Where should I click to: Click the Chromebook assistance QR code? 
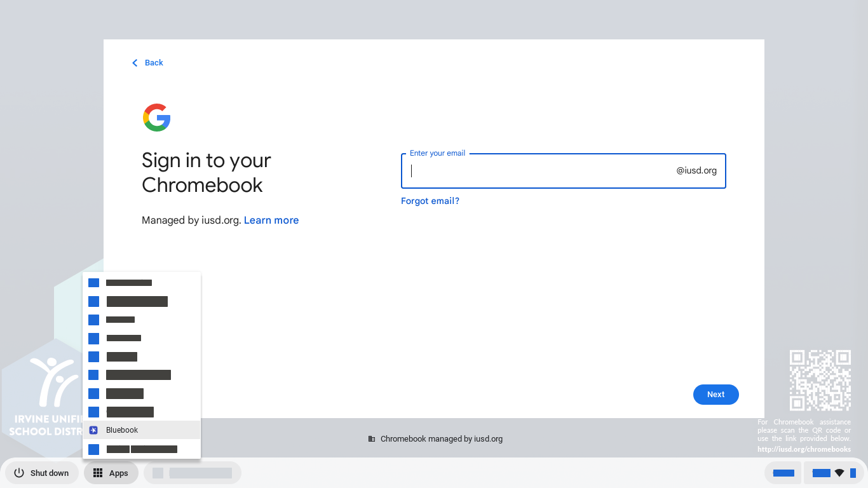tap(820, 380)
